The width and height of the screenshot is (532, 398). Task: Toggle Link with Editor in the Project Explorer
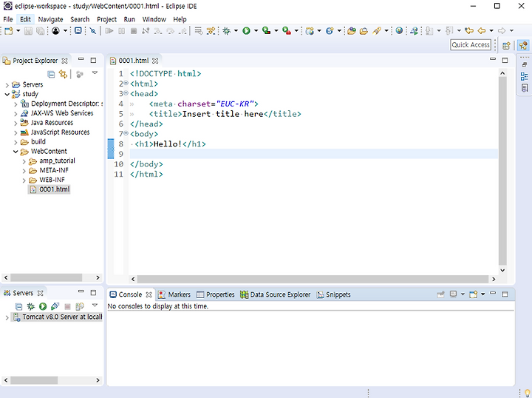click(63, 74)
